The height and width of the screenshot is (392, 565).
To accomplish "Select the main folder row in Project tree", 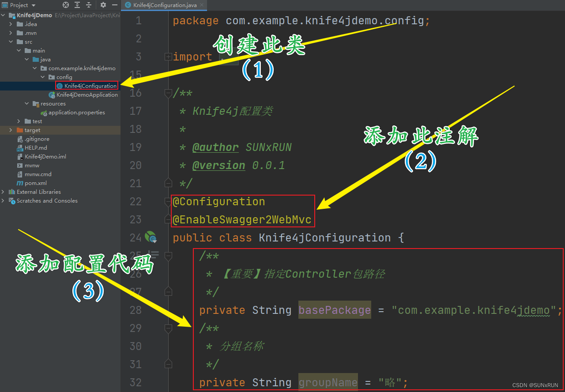I will coord(60,51).
